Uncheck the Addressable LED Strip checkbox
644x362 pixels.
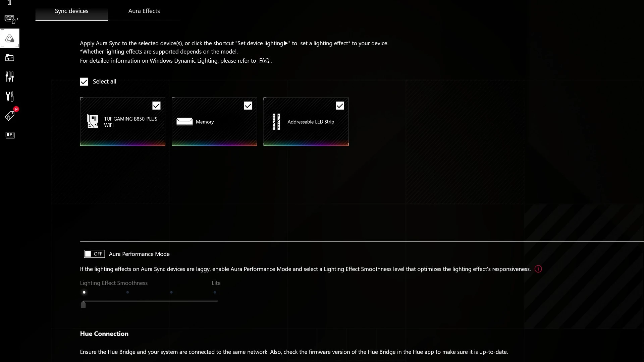pos(340,106)
